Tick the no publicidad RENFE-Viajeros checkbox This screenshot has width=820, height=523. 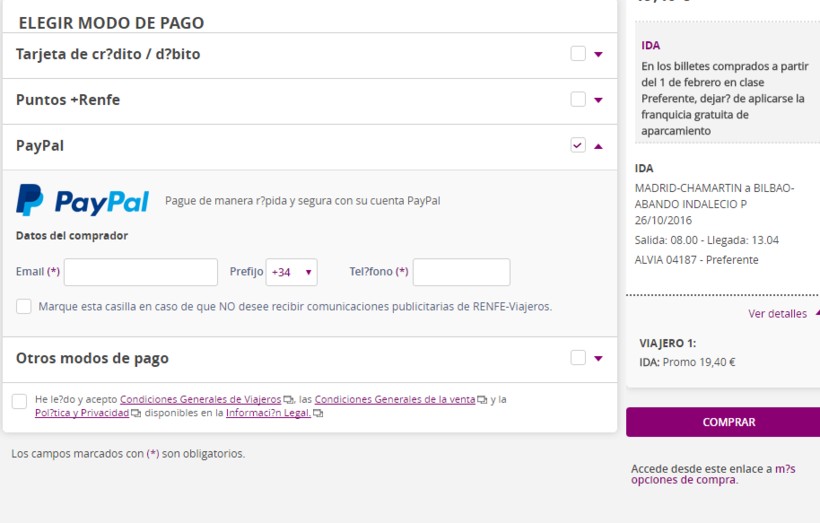(x=24, y=306)
